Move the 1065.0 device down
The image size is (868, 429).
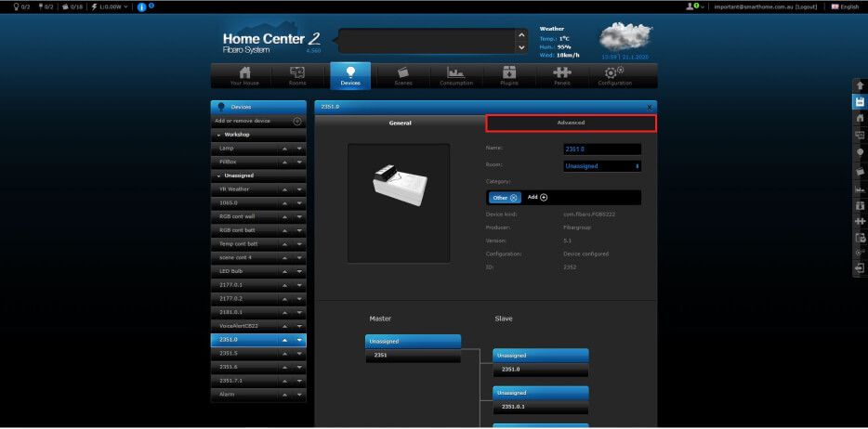(299, 202)
